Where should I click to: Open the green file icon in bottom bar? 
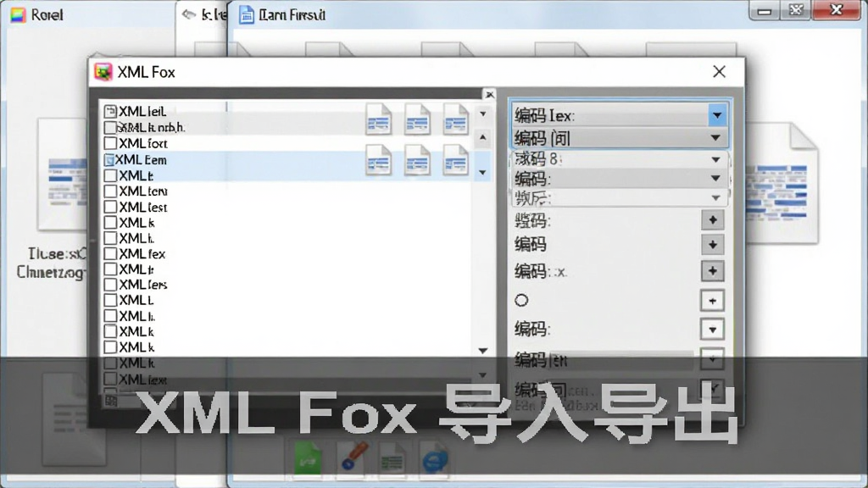point(308,457)
